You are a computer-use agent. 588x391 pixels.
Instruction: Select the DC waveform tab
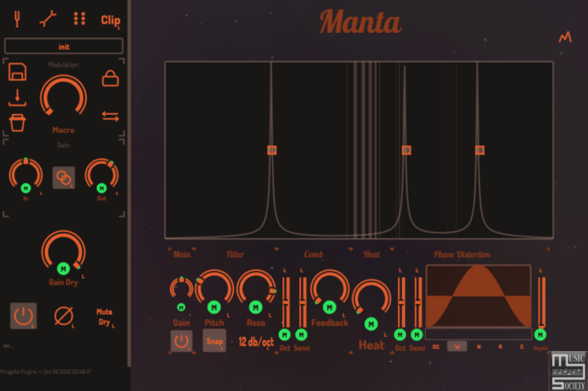click(436, 347)
